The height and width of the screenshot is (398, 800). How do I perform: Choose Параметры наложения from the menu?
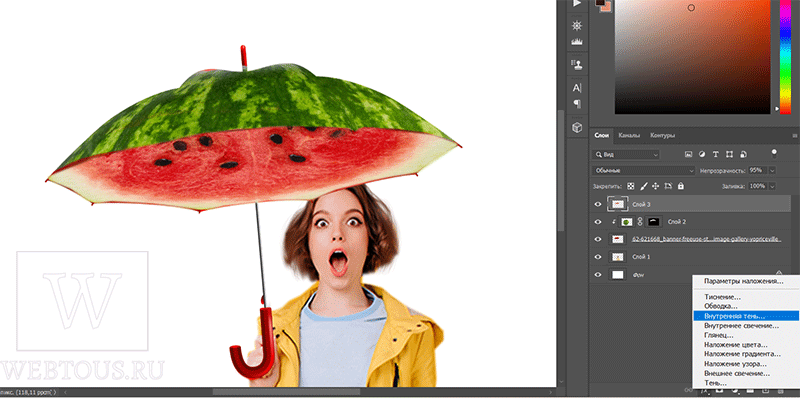pos(745,281)
